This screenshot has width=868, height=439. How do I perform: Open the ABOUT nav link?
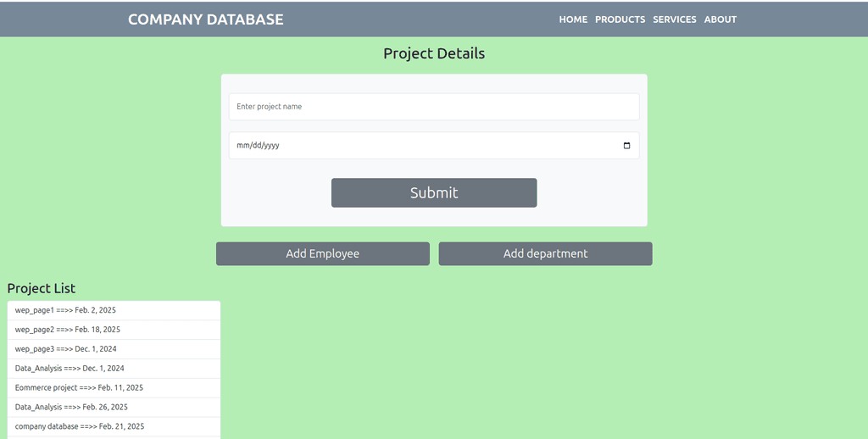point(721,19)
